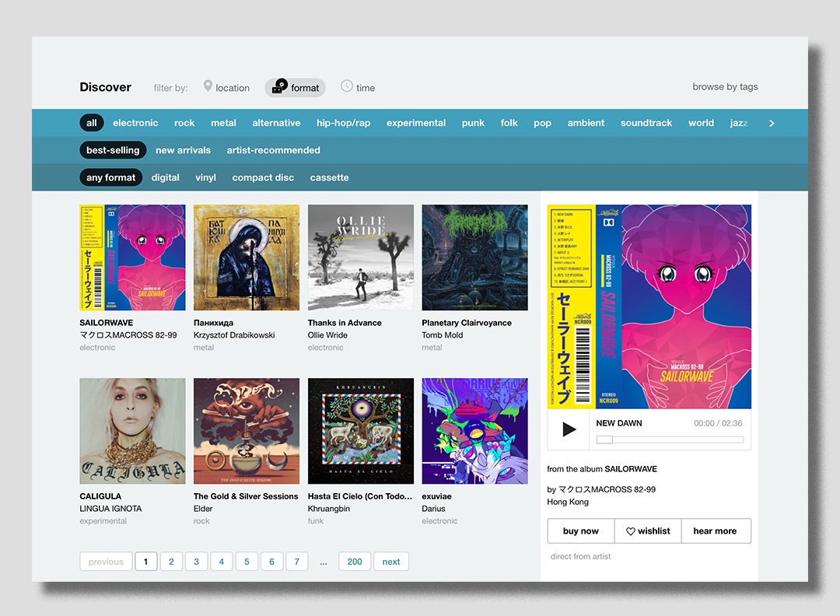Filter by punk genre
This screenshot has width=840, height=616.
473,123
